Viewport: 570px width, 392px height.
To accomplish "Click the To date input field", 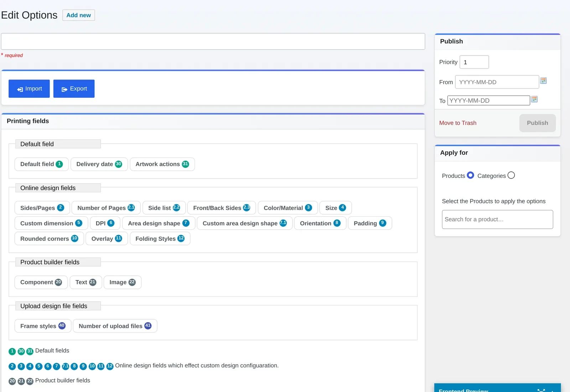I will (489, 100).
